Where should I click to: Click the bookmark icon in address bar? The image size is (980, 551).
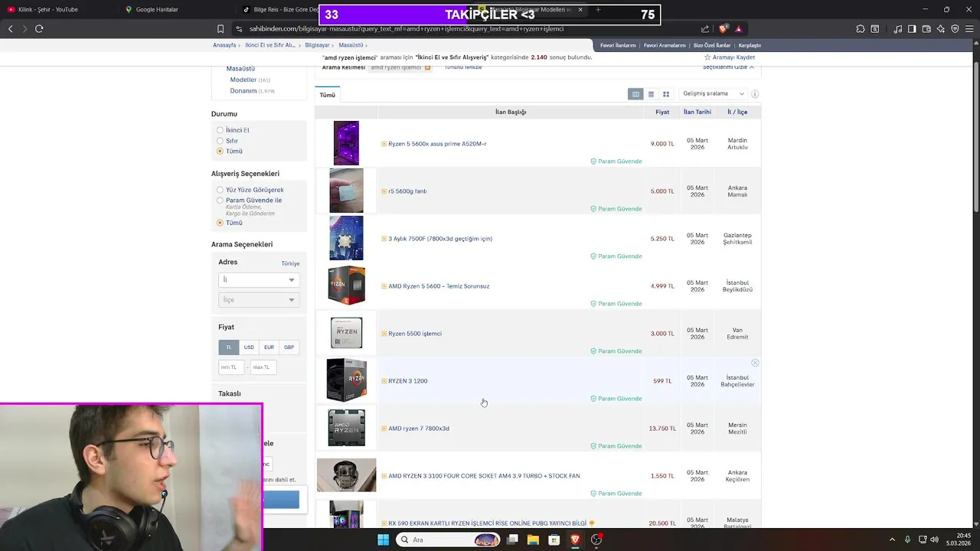[x=220, y=29]
